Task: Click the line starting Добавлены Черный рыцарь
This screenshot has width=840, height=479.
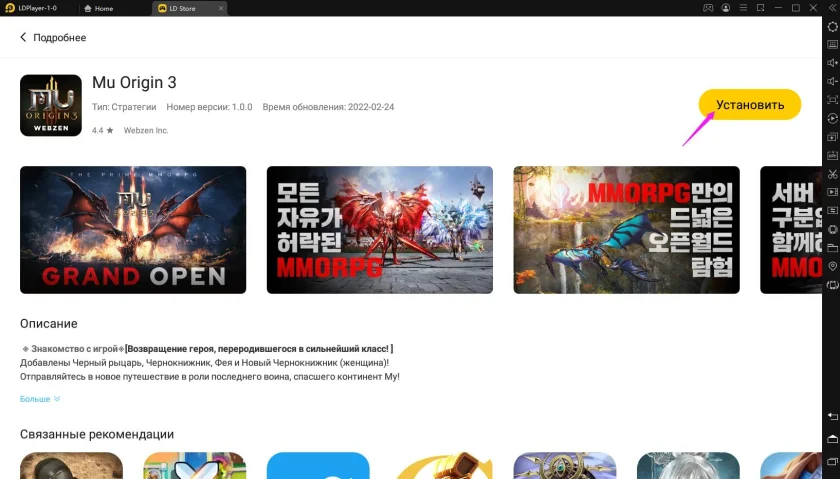Action: pyautogui.click(x=204, y=363)
